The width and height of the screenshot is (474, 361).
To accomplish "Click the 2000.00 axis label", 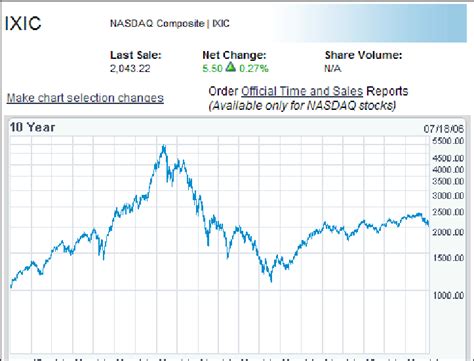I will point(448,232).
